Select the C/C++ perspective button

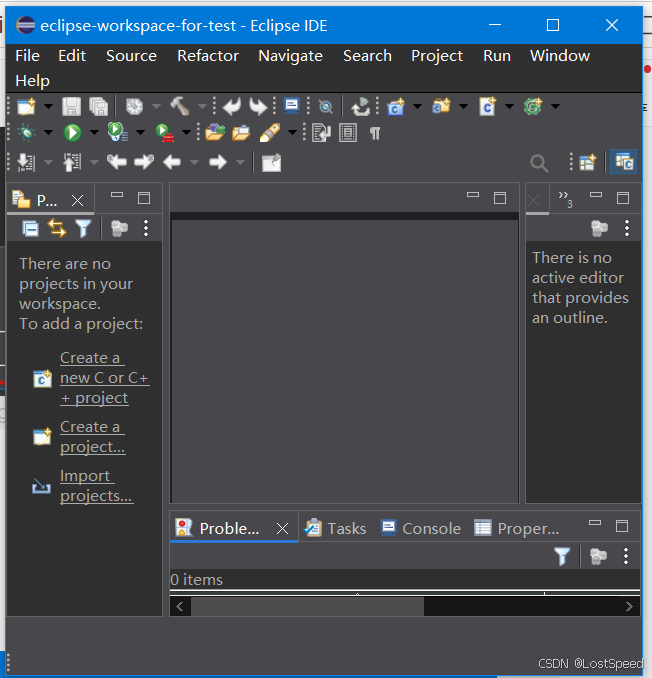click(x=623, y=162)
